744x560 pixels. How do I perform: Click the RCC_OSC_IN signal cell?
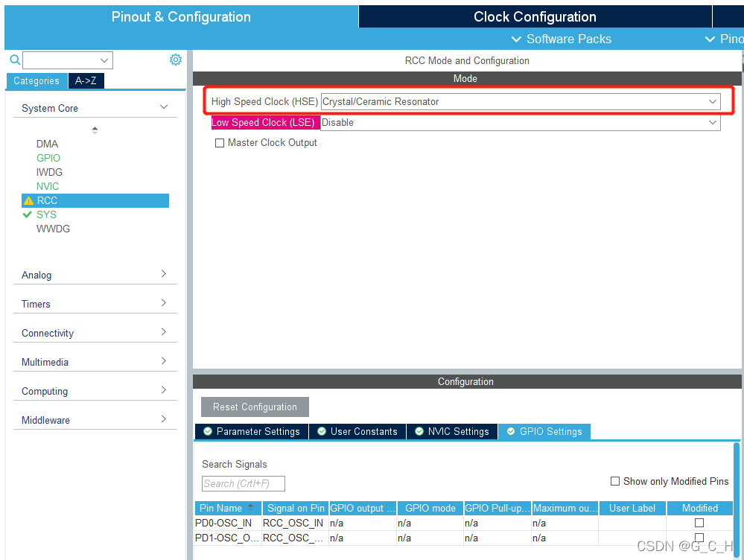click(x=293, y=523)
